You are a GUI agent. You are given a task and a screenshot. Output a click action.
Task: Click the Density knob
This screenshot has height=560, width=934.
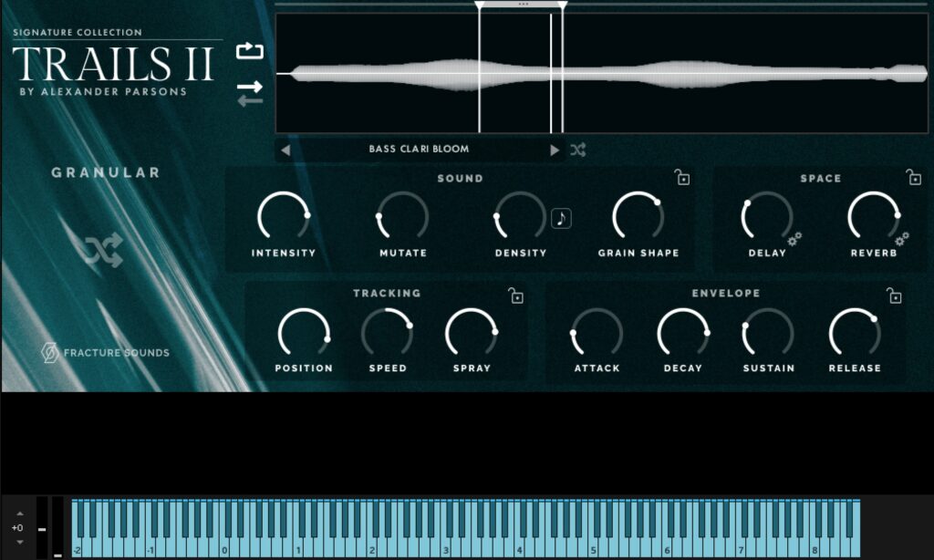pos(520,217)
